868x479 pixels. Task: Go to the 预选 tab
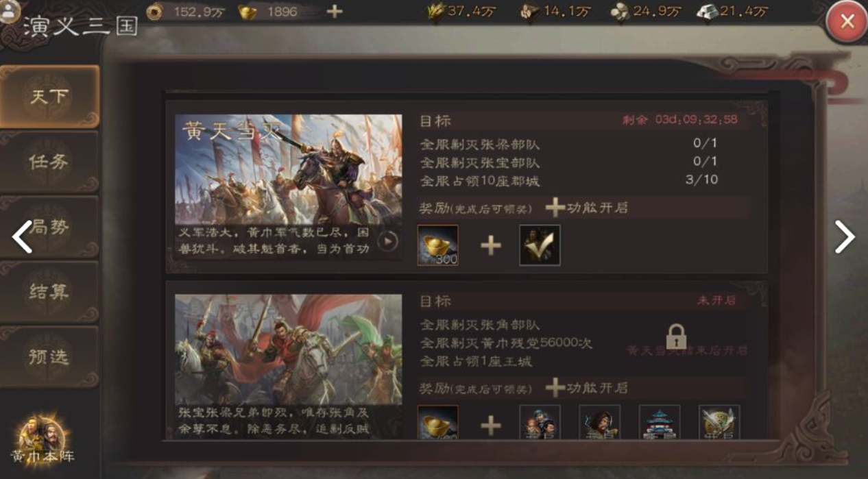pos(49,357)
